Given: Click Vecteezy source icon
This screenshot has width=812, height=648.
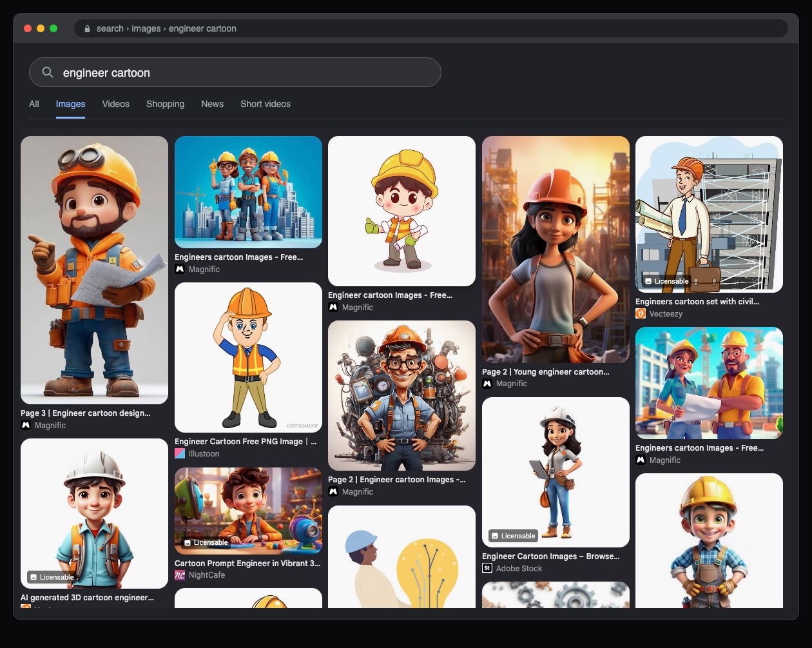Looking at the screenshot, I should pos(641,313).
